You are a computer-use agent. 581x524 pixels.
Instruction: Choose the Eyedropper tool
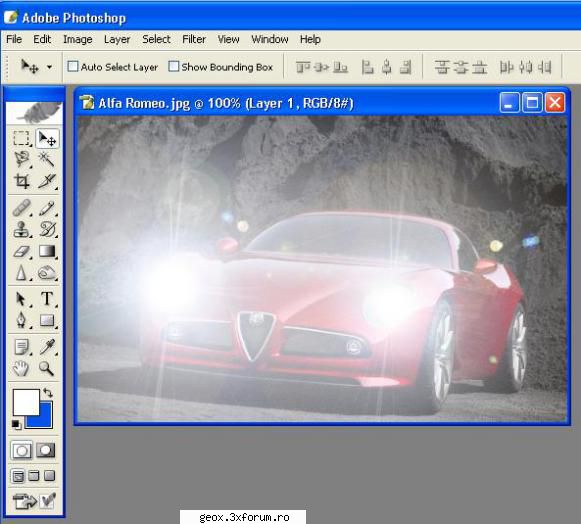(47, 347)
